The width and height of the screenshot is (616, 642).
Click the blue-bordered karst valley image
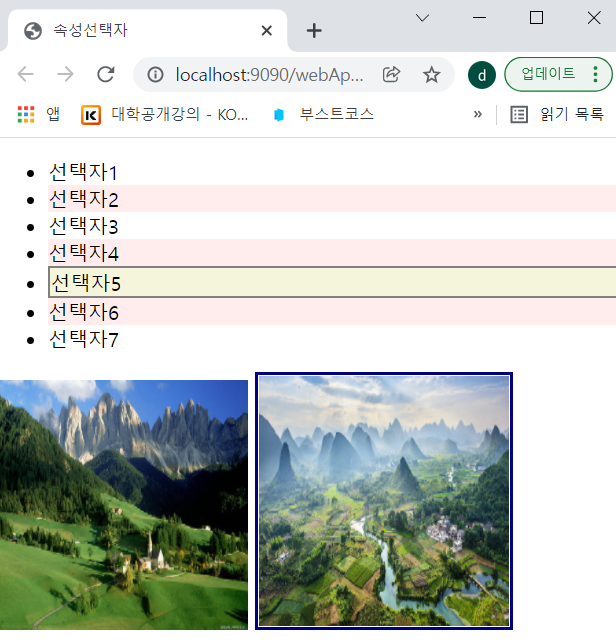pyautogui.click(x=384, y=501)
